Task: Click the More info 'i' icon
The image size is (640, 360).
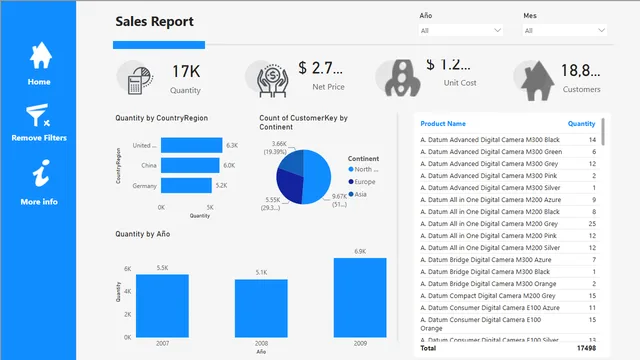Action: (41, 173)
